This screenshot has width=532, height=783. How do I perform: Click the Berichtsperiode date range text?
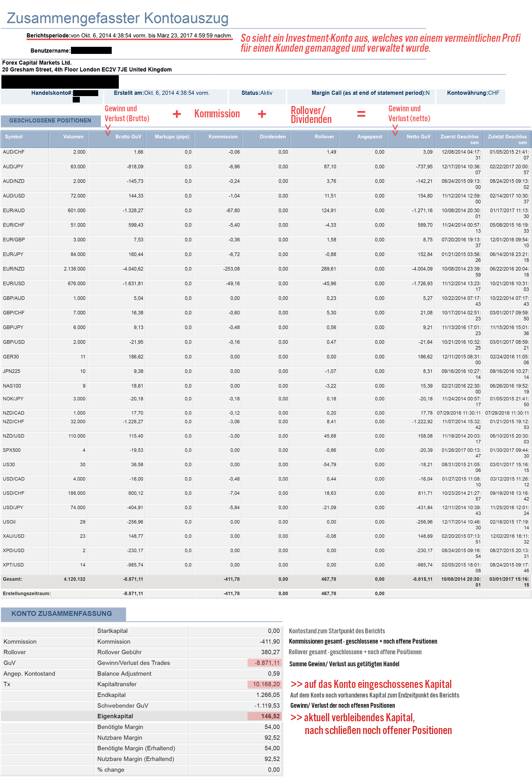tap(151, 35)
